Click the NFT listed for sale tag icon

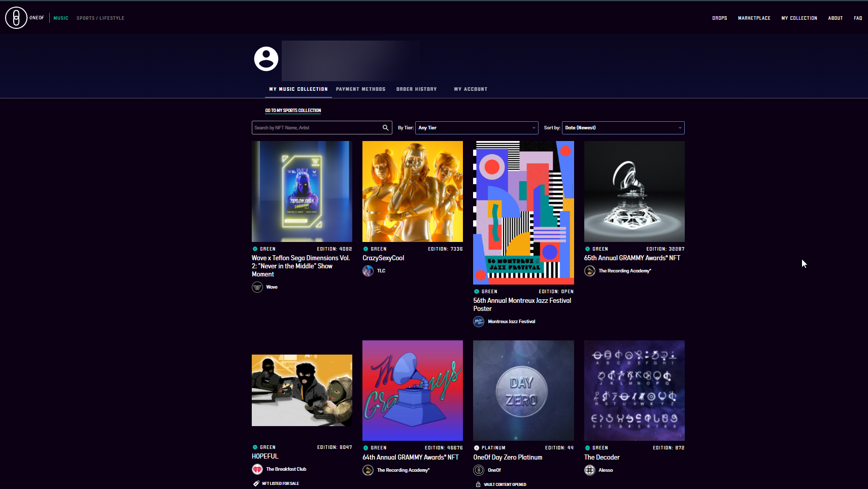point(256,483)
